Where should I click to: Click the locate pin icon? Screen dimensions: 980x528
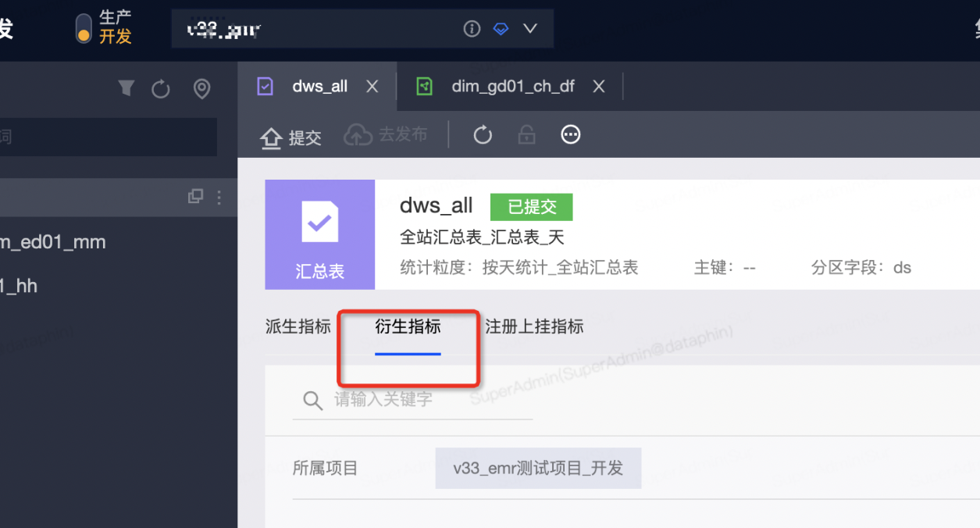[x=201, y=90]
